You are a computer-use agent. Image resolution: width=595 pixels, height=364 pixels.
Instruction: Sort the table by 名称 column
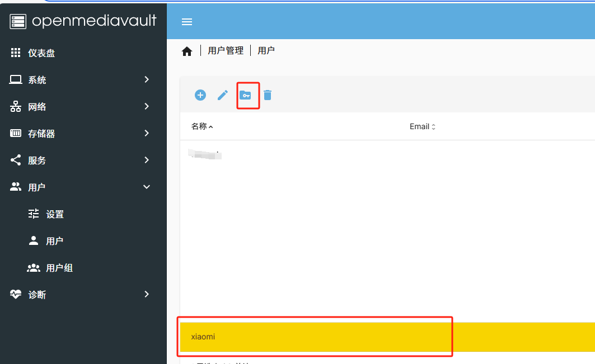[x=202, y=126]
